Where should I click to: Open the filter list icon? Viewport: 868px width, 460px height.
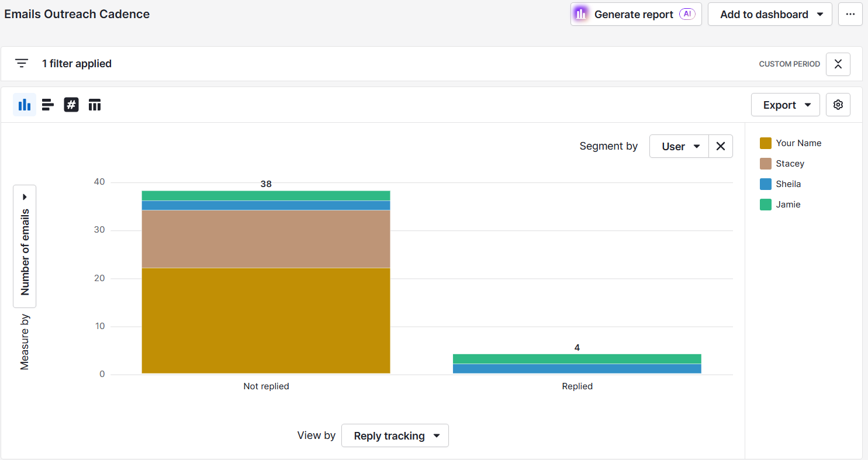pyautogui.click(x=22, y=63)
